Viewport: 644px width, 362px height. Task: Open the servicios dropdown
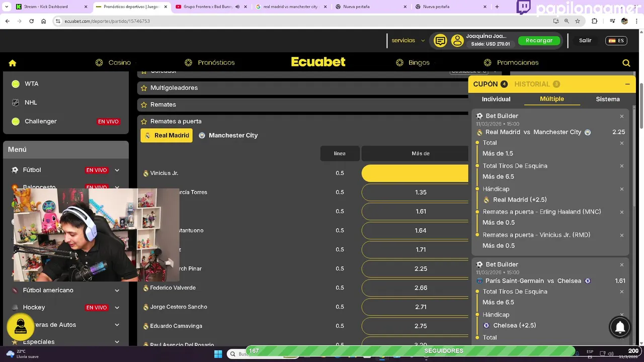click(408, 40)
